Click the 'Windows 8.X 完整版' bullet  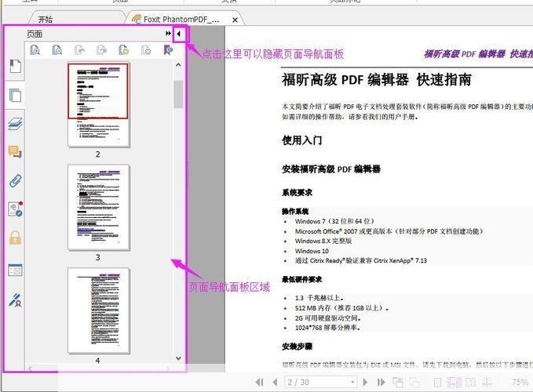(x=323, y=241)
